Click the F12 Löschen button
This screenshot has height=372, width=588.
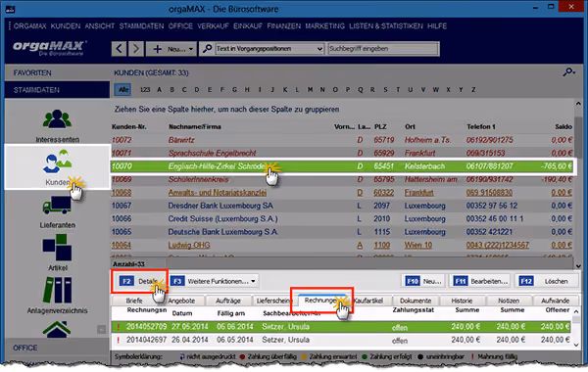coord(547,281)
